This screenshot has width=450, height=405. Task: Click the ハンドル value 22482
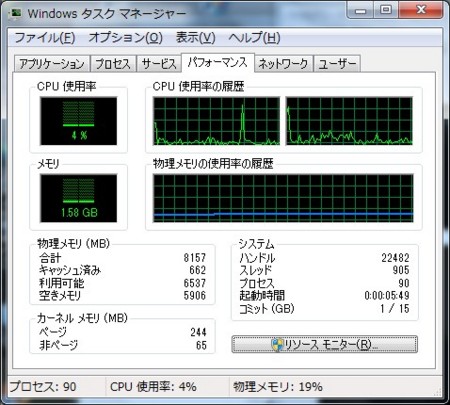coord(395,257)
